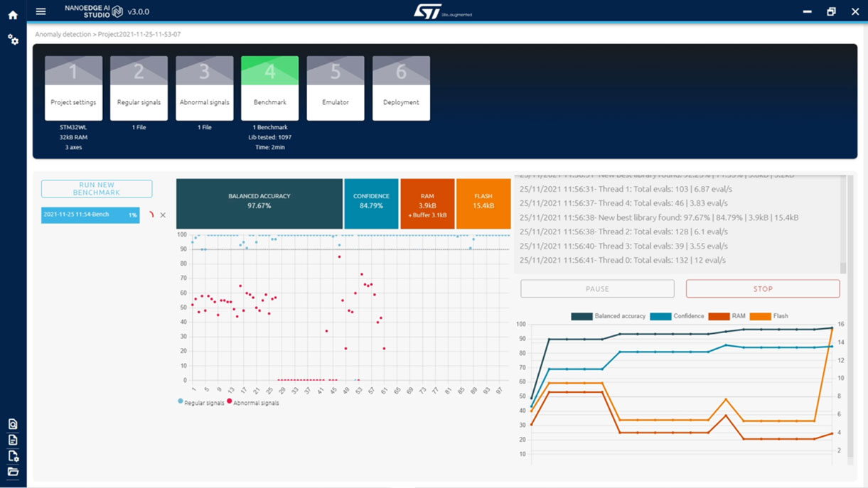The width and height of the screenshot is (868, 488).
Task: Go to the Project settings step
Action: click(x=73, y=87)
